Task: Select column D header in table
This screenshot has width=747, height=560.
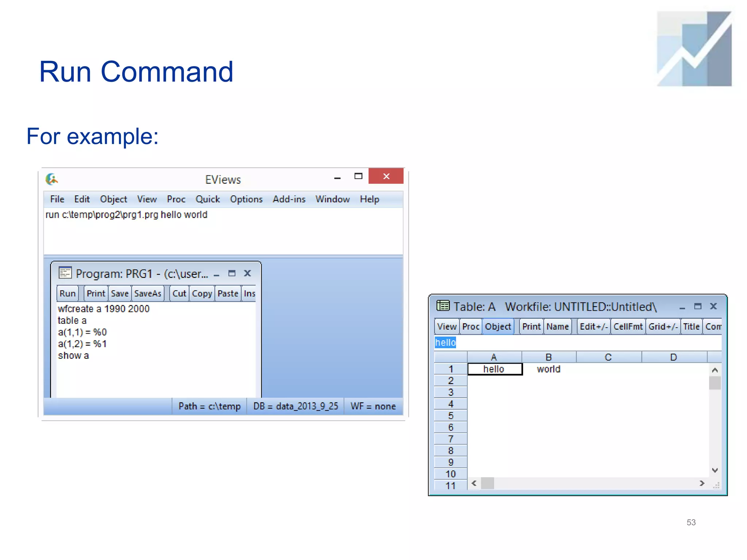Action: 674,357
